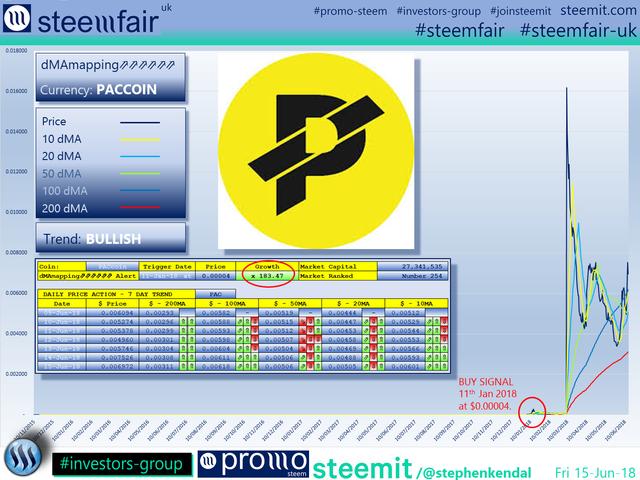Click the Fri 15-Jun-18 date stamp
Screen dimensions: 640x480
[595, 473]
